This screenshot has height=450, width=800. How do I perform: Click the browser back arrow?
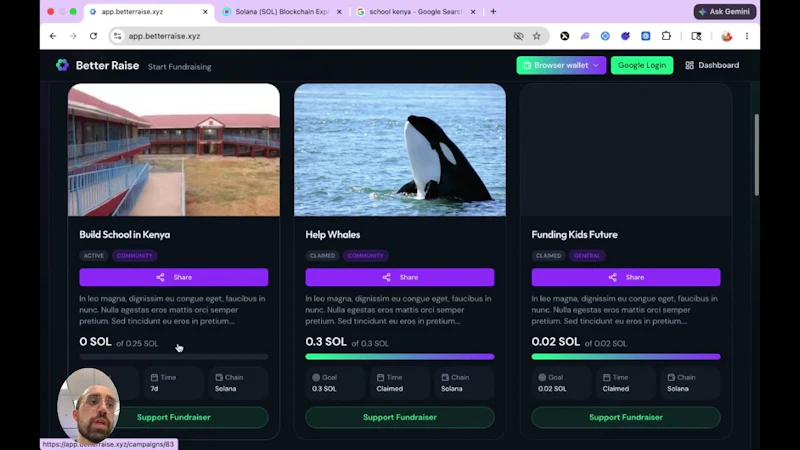tap(53, 36)
